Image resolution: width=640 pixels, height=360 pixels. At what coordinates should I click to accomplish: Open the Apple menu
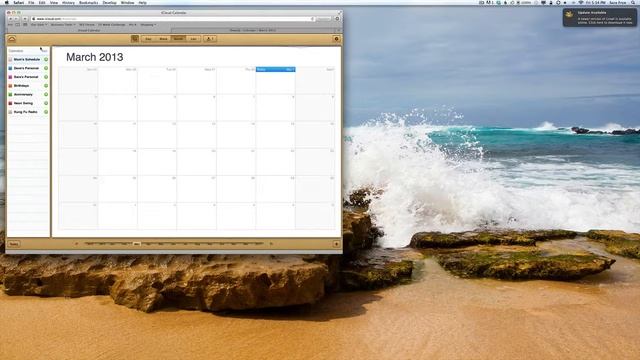6,2
